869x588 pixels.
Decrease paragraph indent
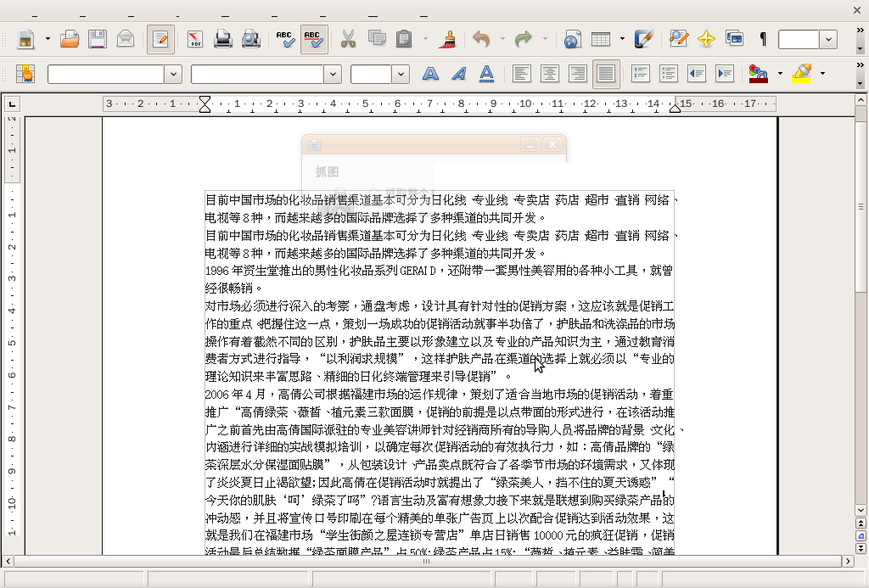[x=697, y=74]
